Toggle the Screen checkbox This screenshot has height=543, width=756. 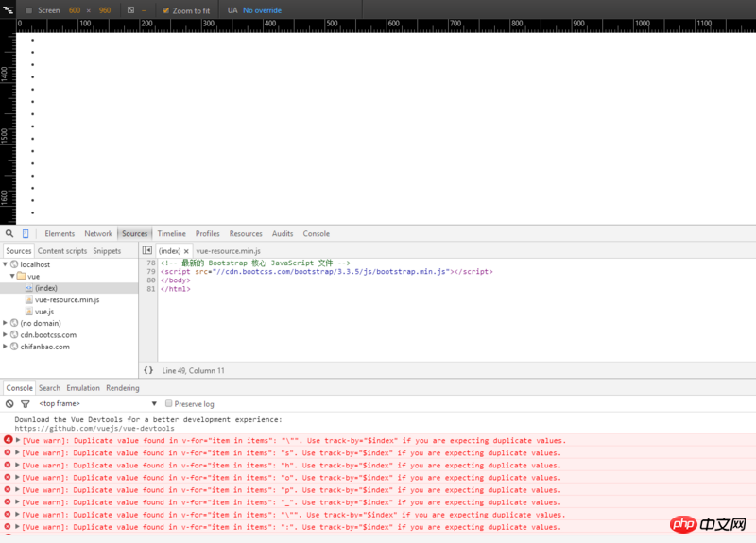[29, 10]
